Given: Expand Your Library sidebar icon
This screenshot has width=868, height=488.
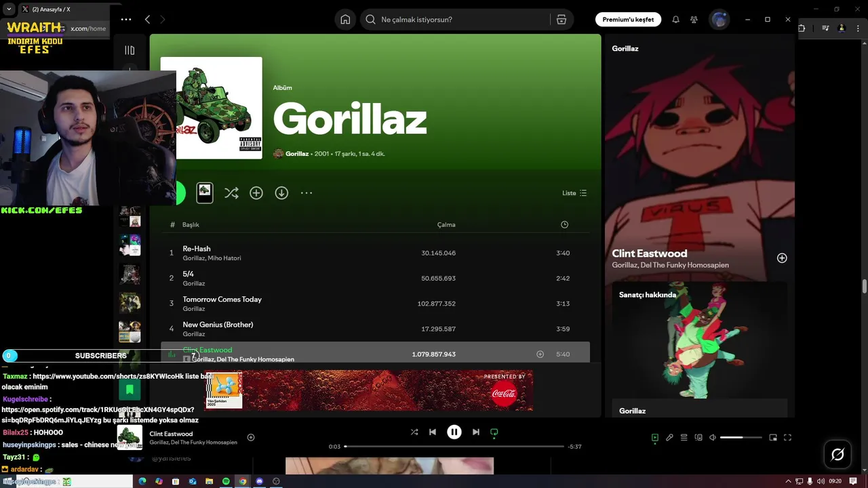Looking at the screenshot, I should 130,50.
